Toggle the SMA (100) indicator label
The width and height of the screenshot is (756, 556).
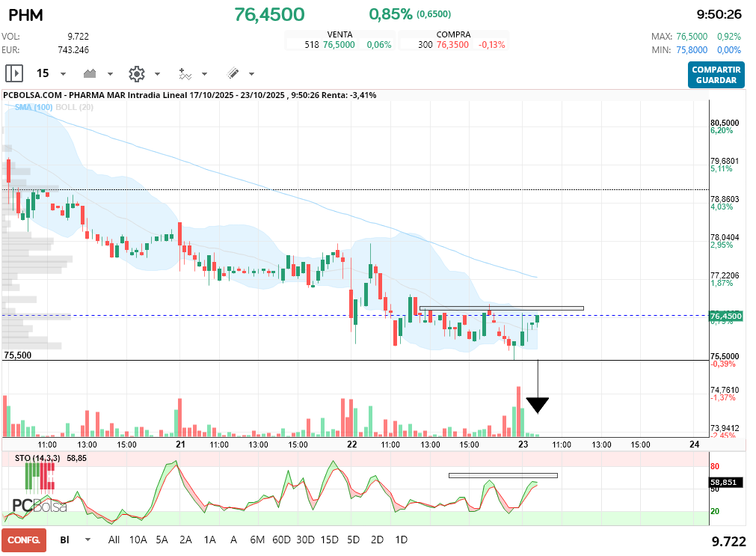33,107
